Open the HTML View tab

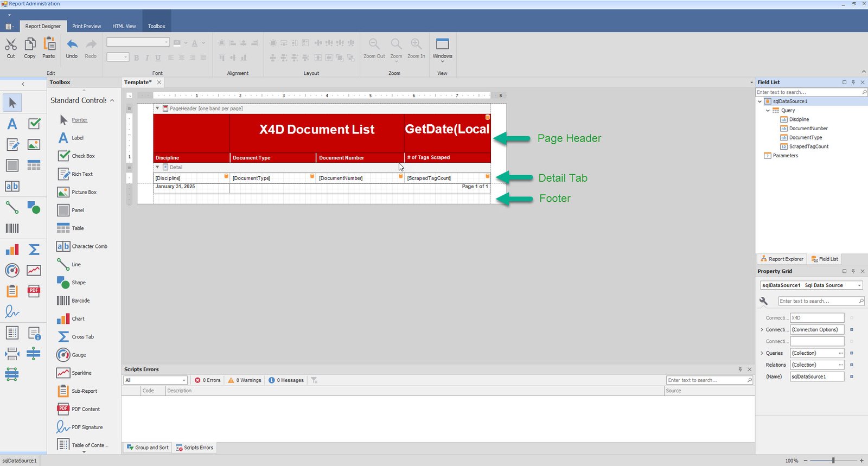pyautogui.click(x=124, y=26)
